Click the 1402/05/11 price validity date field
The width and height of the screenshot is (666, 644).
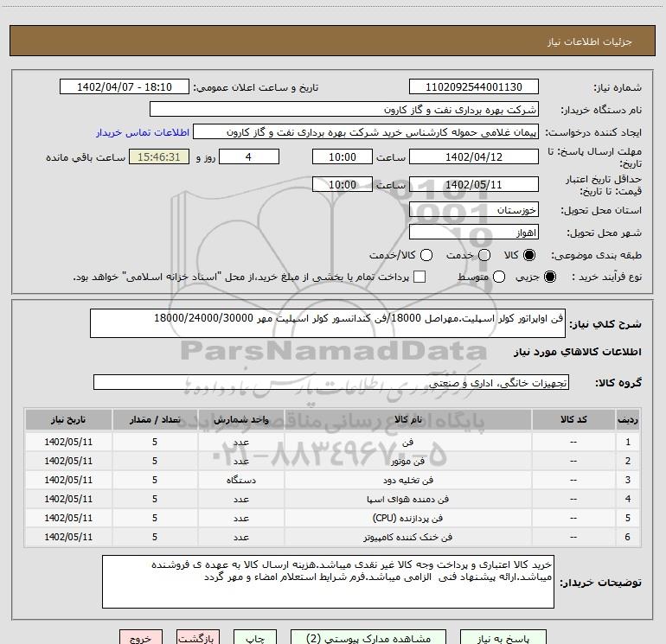click(474, 185)
